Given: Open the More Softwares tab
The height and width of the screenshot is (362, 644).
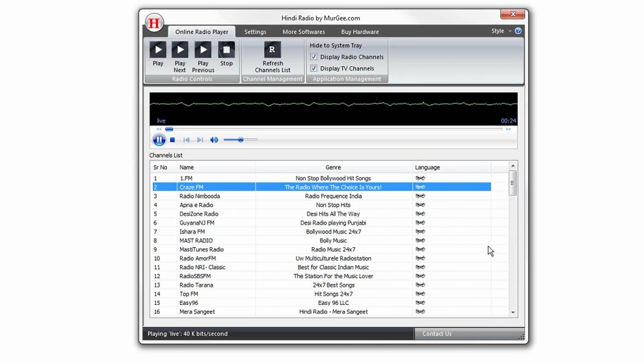Looking at the screenshot, I should pyautogui.click(x=303, y=32).
